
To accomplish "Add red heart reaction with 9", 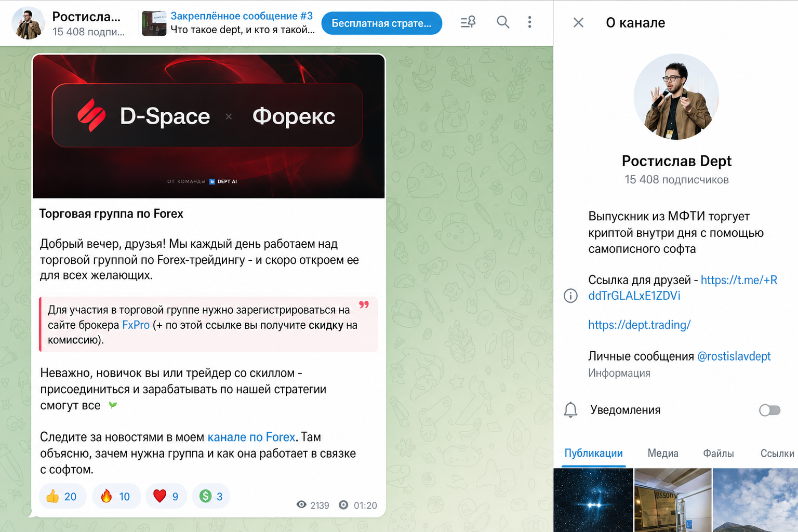I will (x=166, y=496).
